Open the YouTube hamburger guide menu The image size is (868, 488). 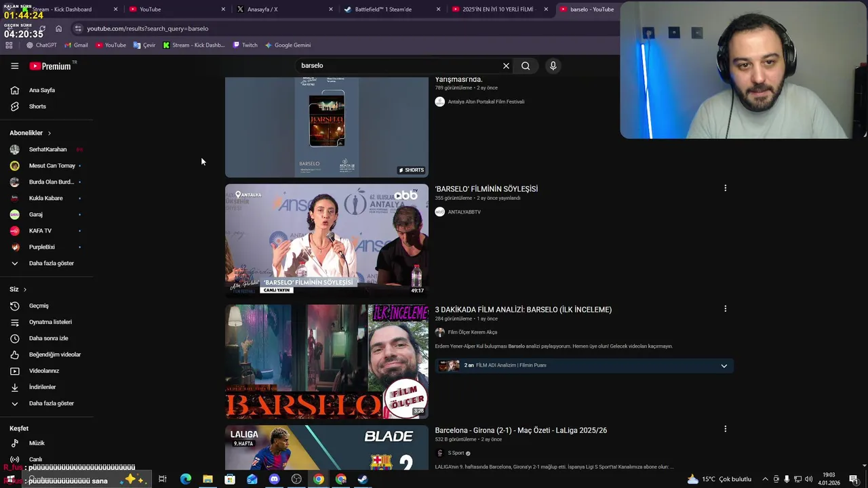14,66
